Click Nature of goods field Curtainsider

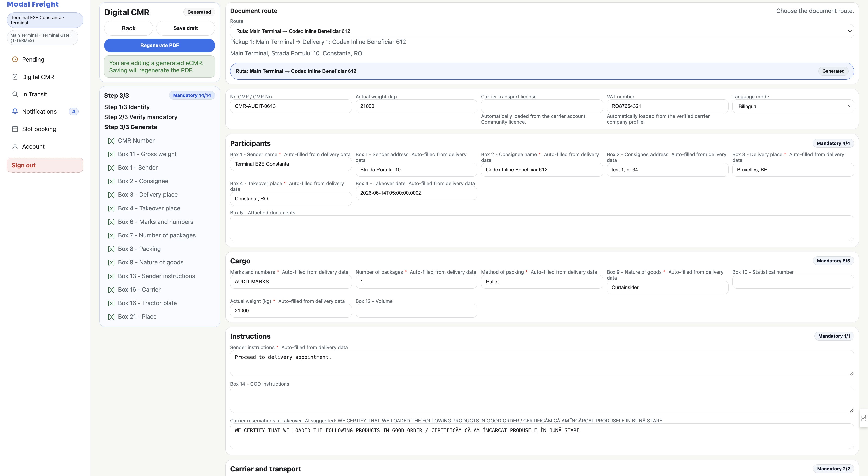667,287
